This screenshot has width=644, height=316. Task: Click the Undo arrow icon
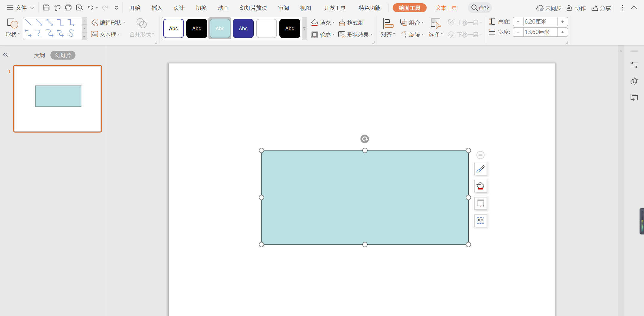pos(90,8)
